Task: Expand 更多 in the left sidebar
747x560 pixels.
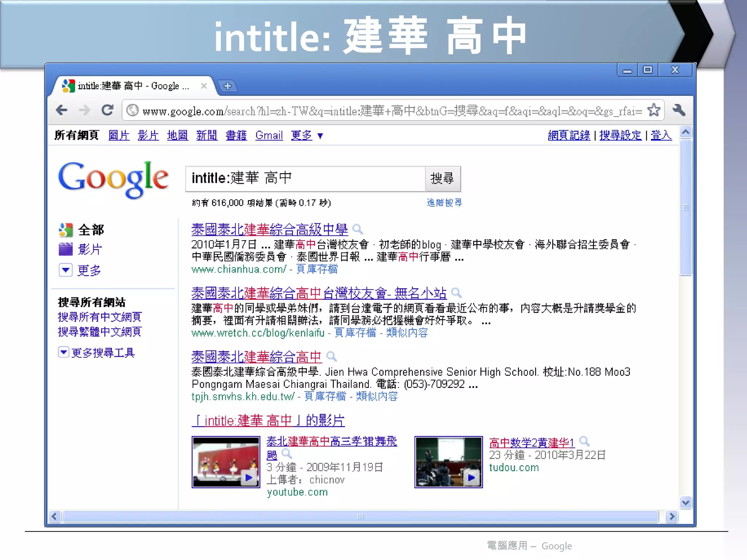Action: [80, 270]
